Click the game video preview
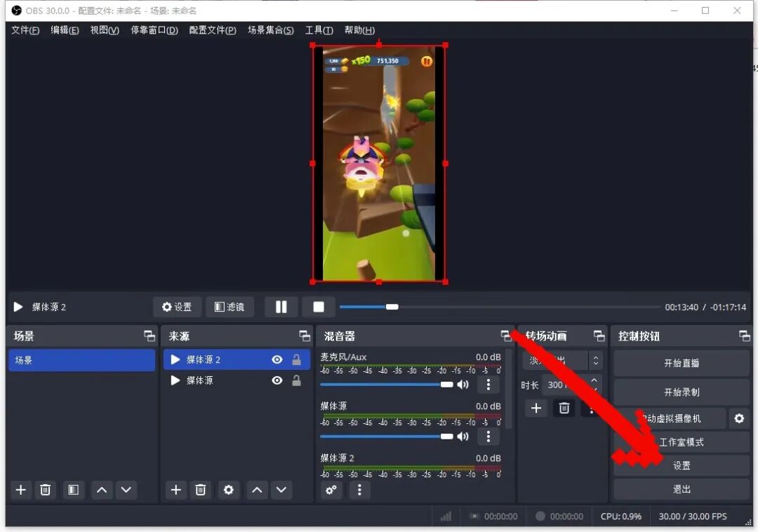 (x=379, y=164)
